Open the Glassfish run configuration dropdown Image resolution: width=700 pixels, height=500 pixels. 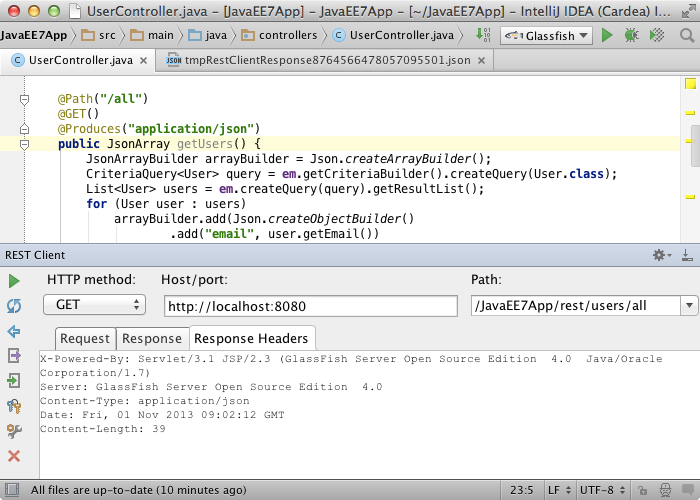tap(546, 35)
